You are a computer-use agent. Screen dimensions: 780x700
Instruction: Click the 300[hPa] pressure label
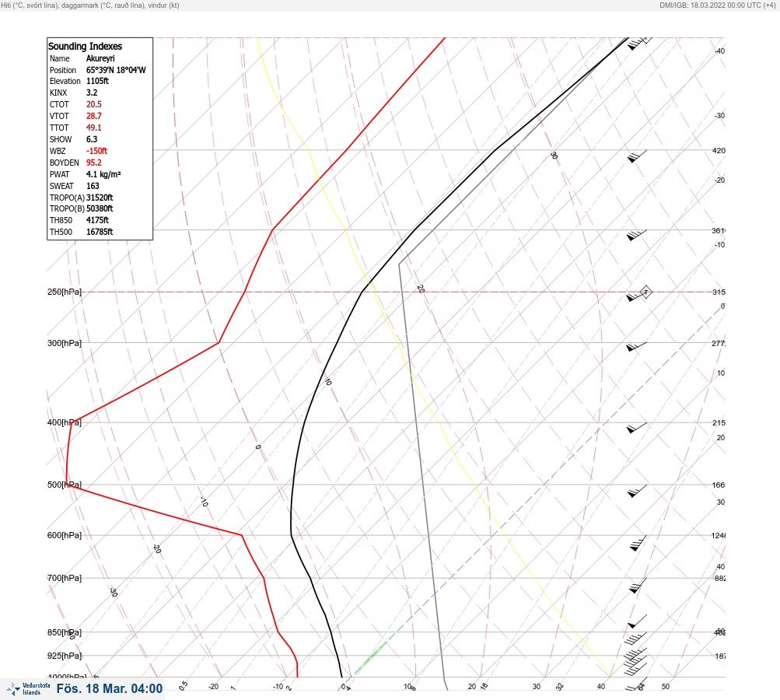click(65, 343)
